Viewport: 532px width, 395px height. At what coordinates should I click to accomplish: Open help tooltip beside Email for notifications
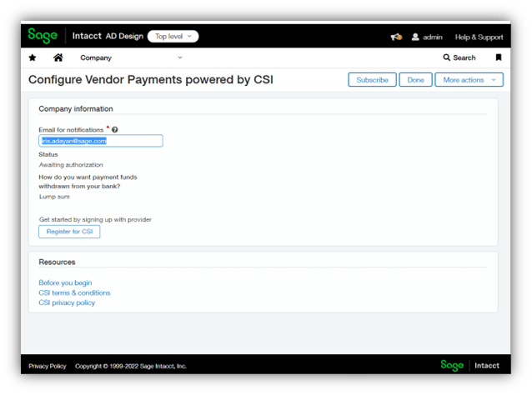click(x=115, y=130)
